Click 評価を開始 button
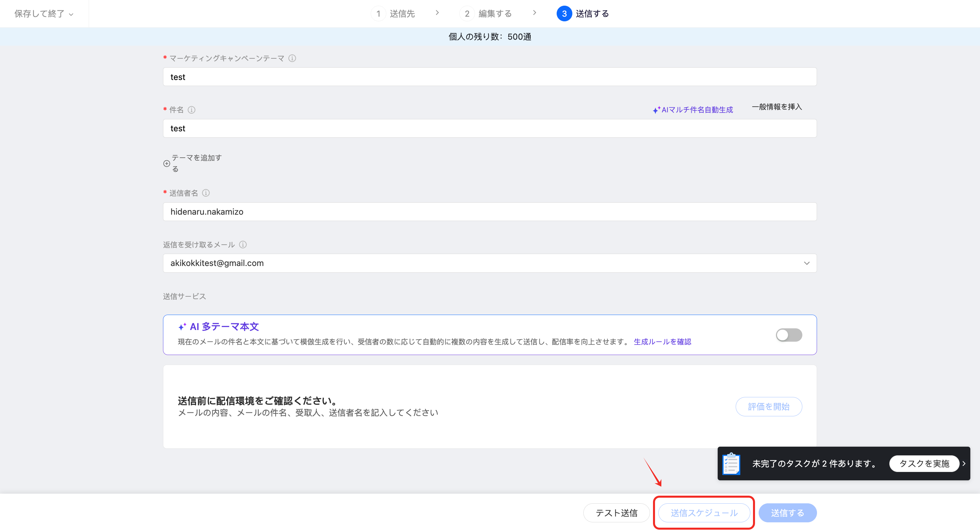The height and width of the screenshot is (532, 980). click(x=768, y=407)
